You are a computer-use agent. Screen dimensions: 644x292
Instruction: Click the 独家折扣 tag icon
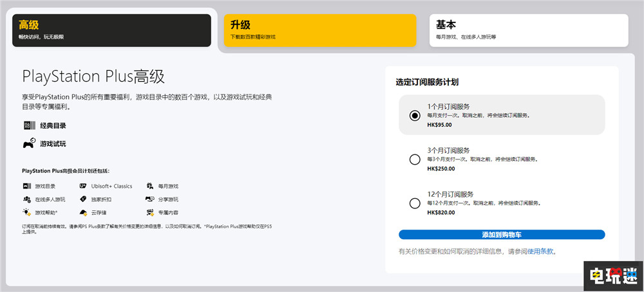pyautogui.click(x=83, y=199)
